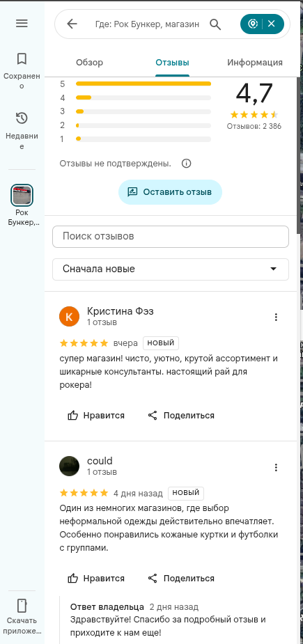Click the info icon next to unverified reviews
Viewport: 303px width, 644px height.
click(186, 164)
